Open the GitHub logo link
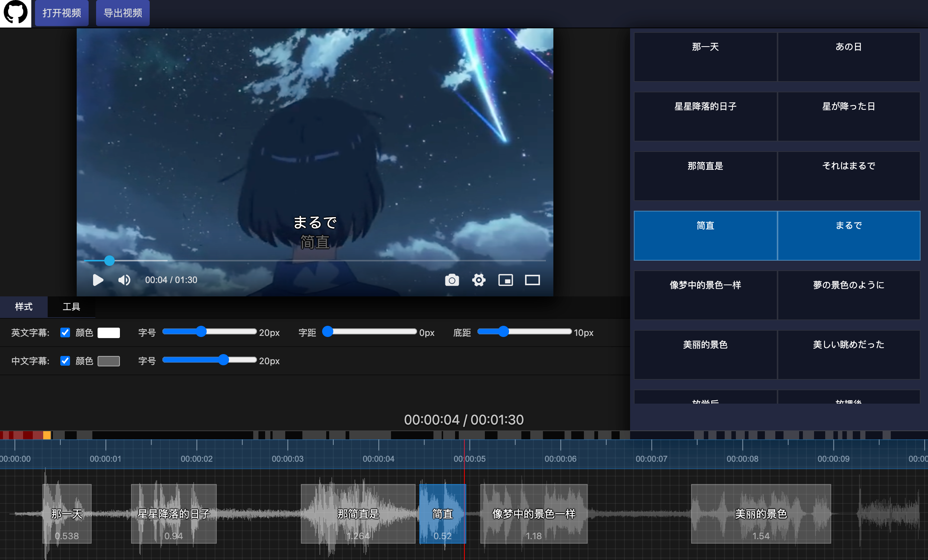The height and width of the screenshot is (560, 928). coord(15,13)
